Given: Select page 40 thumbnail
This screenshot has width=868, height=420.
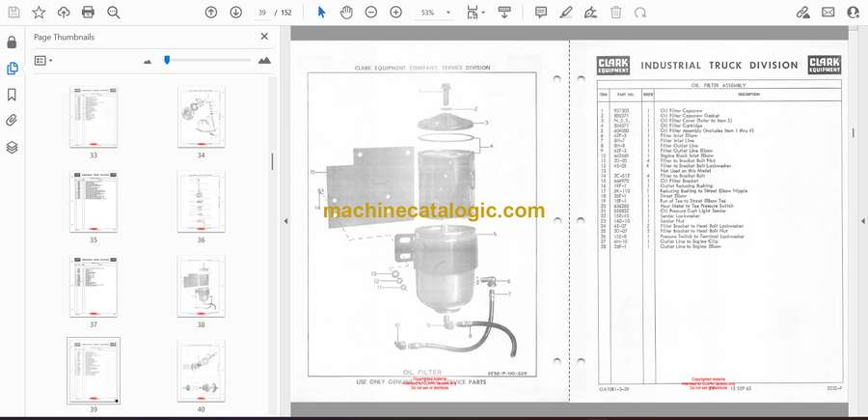Looking at the screenshot, I should [201, 371].
